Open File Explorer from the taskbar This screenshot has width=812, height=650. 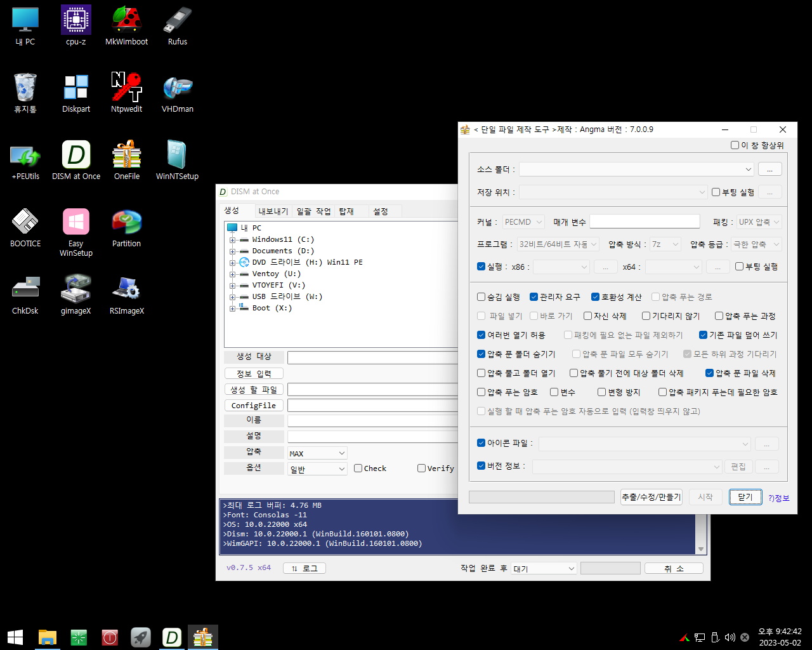48,637
